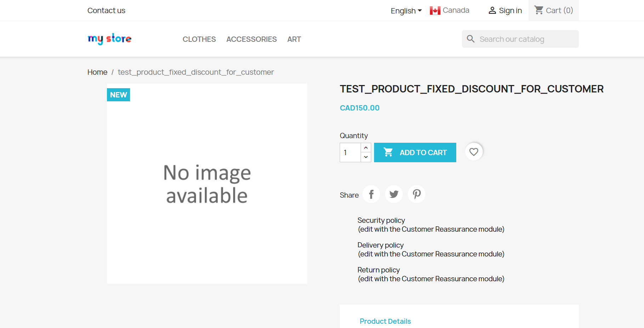Image resolution: width=644 pixels, height=328 pixels.
Task: Open the shopping Cart
Action: 553,10
